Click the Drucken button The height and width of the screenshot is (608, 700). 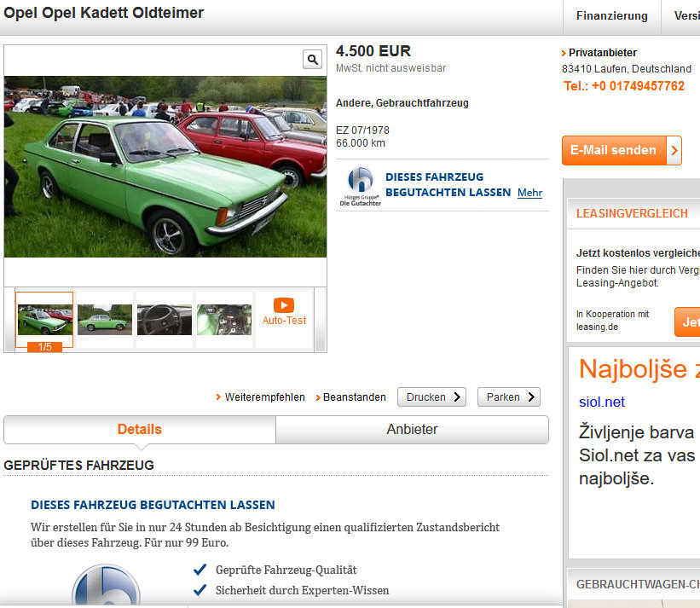431,397
